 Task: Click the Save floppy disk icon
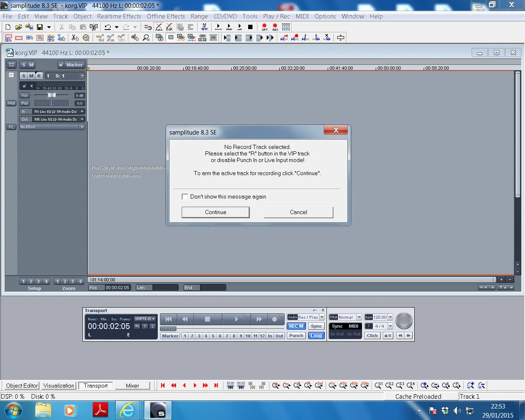[40, 27]
